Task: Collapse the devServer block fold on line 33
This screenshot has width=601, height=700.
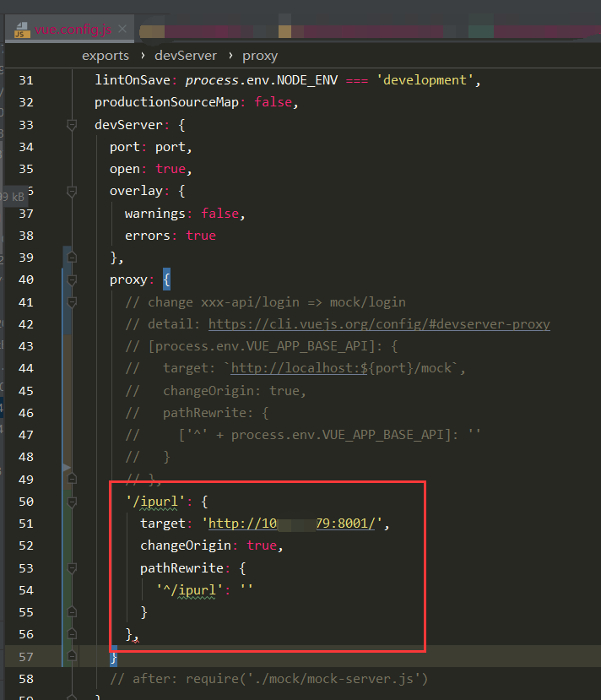Action: tap(72, 125)
